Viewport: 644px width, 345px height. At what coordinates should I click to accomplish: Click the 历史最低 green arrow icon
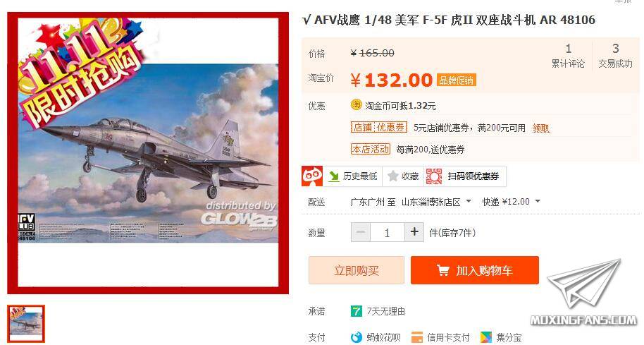333,176
